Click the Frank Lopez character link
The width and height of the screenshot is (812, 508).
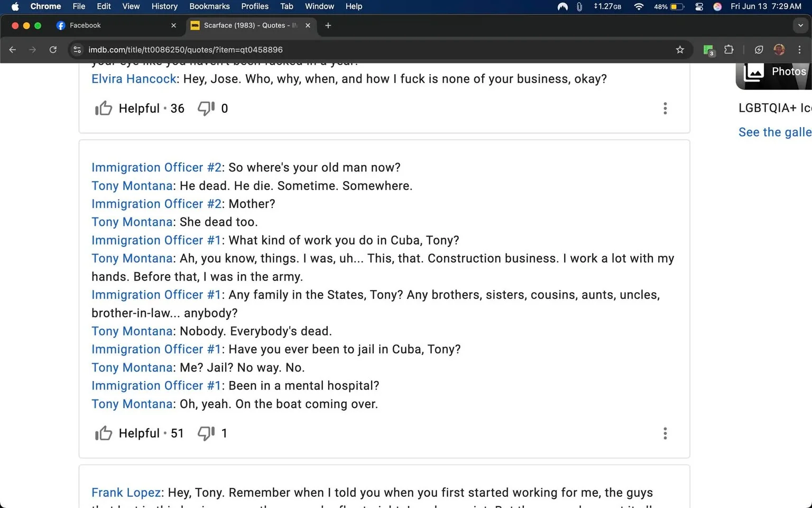pyautogui.click(x=126, y=493)
